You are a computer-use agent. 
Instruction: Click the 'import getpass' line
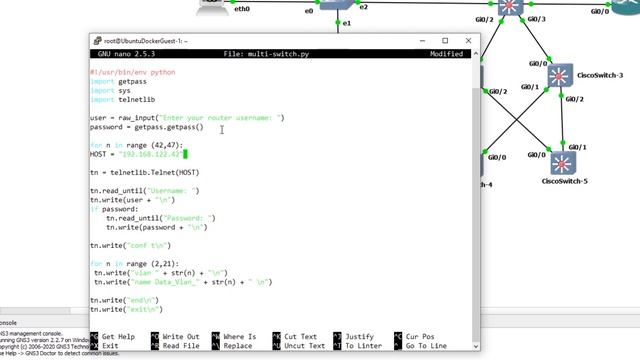click(x=118, y=82)
